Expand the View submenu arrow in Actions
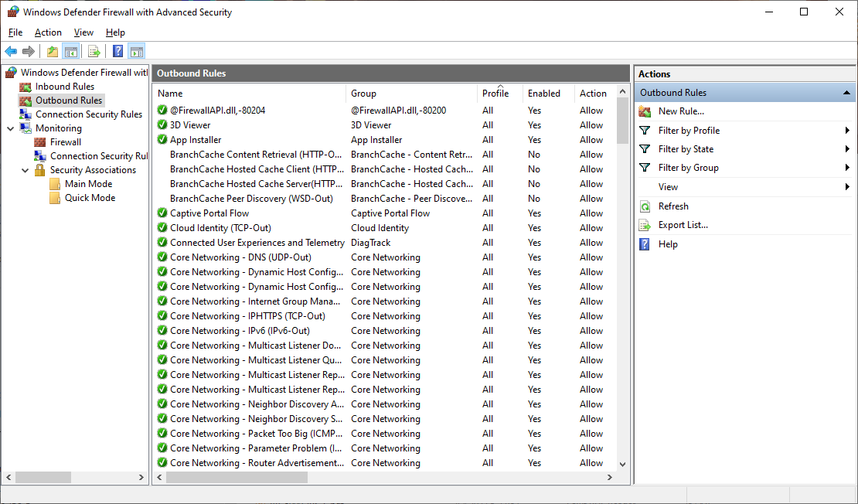The width and height of the screenshot is (858, 504). click(846, 186)
